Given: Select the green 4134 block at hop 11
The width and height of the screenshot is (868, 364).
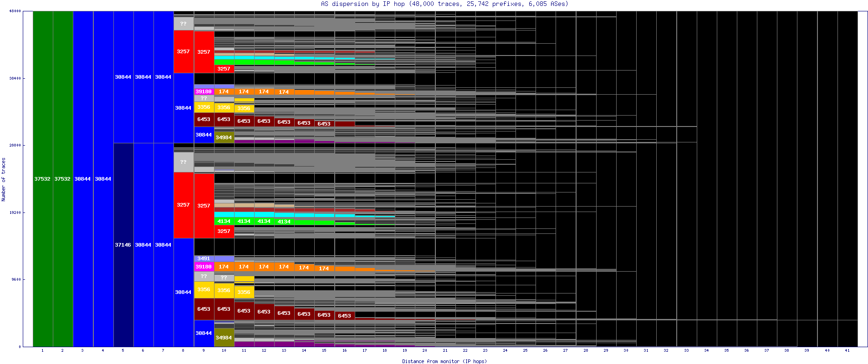Looking at the screenshot, I should (244, 221).
